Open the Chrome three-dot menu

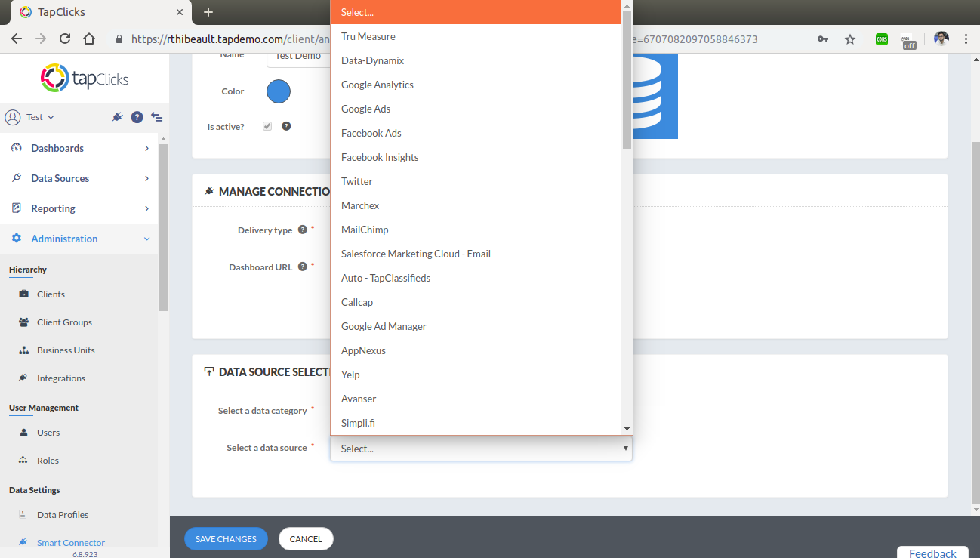point(966,39)
